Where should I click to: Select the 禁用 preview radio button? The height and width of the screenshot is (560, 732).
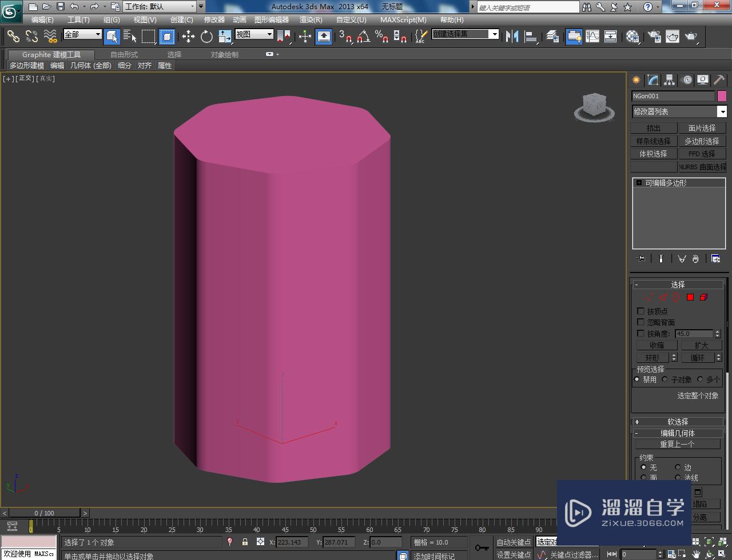[x=637, y=379]
